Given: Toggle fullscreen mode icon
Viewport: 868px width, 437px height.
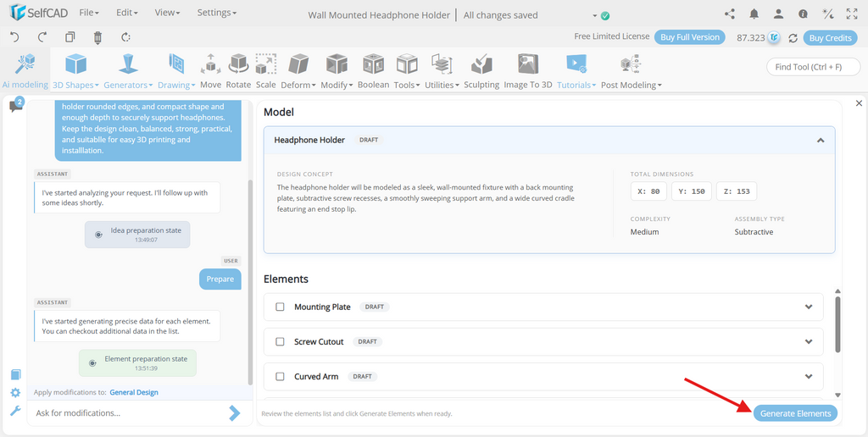Looking at the screenshot, I should click(852, 14).
